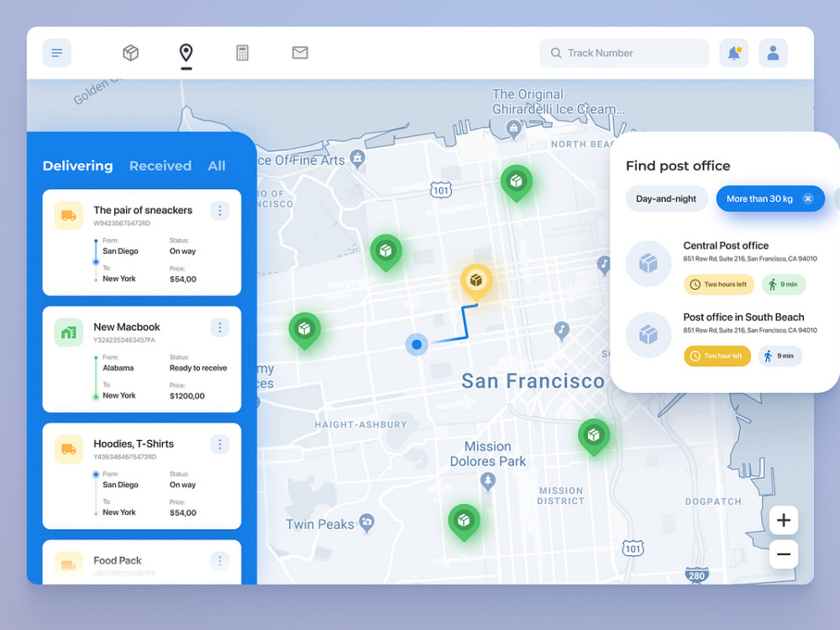The height and width of the screenshot is (630, 840).
Task: Open the packages box icon in the top navigation
Action: [131, 52]
